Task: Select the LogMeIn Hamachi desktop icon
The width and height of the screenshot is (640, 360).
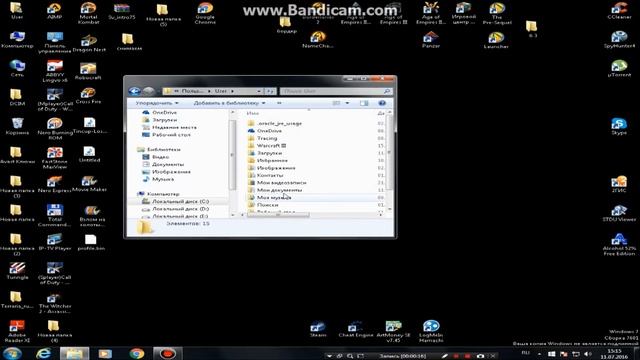Action: tap(431, 331)
